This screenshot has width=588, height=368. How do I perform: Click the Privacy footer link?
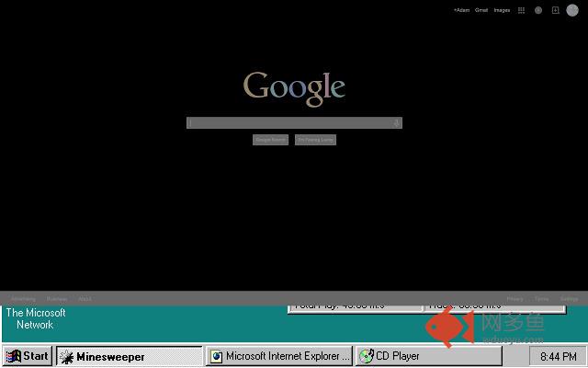[x=515, y=299]
